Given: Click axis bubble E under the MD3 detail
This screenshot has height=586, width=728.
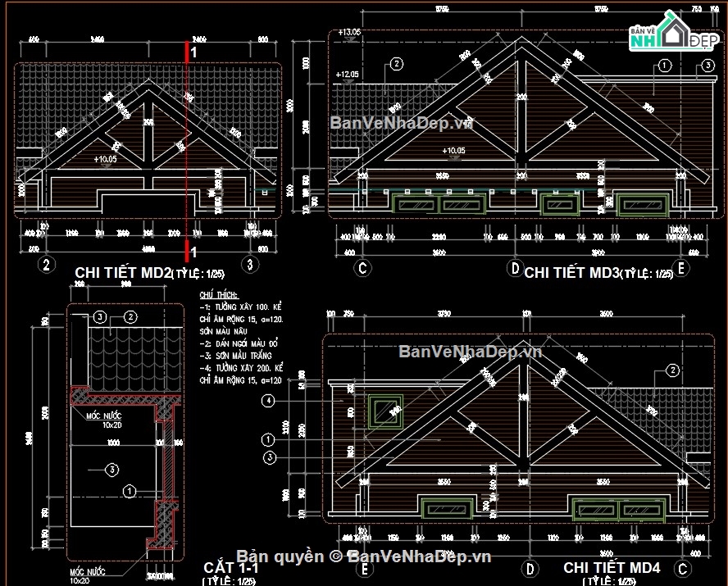Looking at the screenshot, I should [682, 266].
